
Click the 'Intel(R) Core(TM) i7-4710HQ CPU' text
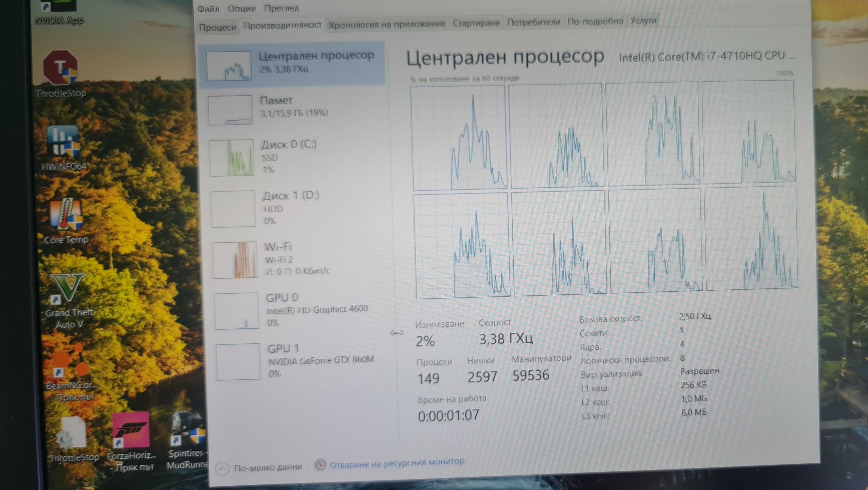(706, 57)
